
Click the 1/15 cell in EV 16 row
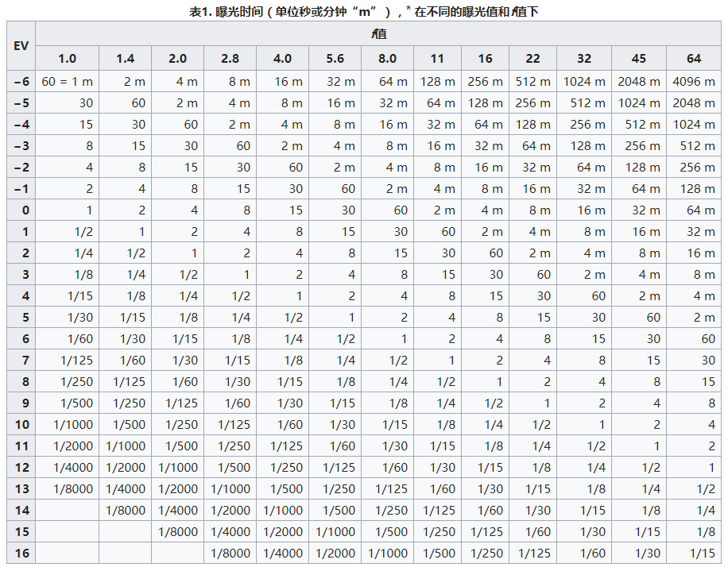[694, 553]
